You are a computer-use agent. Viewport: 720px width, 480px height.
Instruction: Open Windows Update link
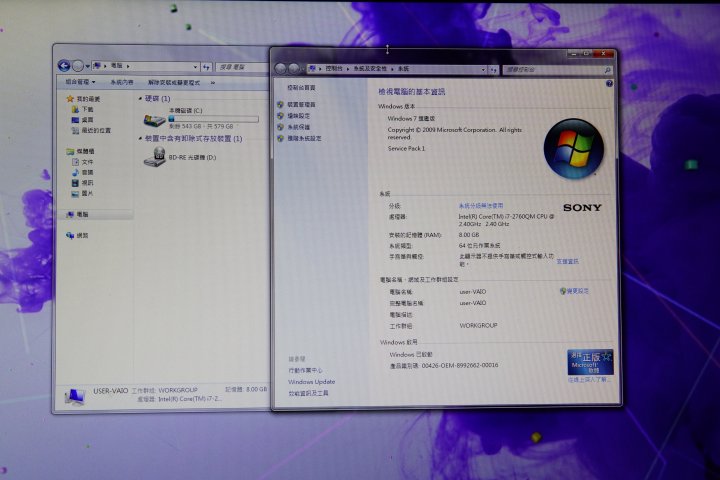[x=311, y=382]
